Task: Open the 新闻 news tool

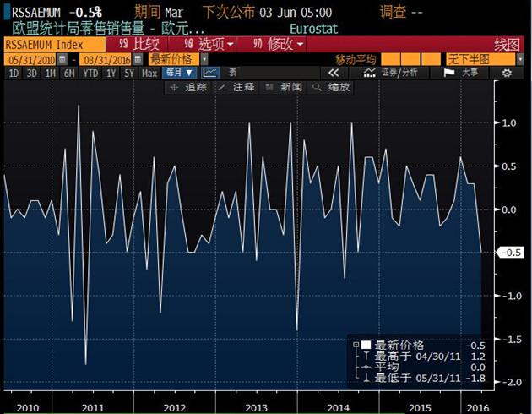Action: point(285,87)
